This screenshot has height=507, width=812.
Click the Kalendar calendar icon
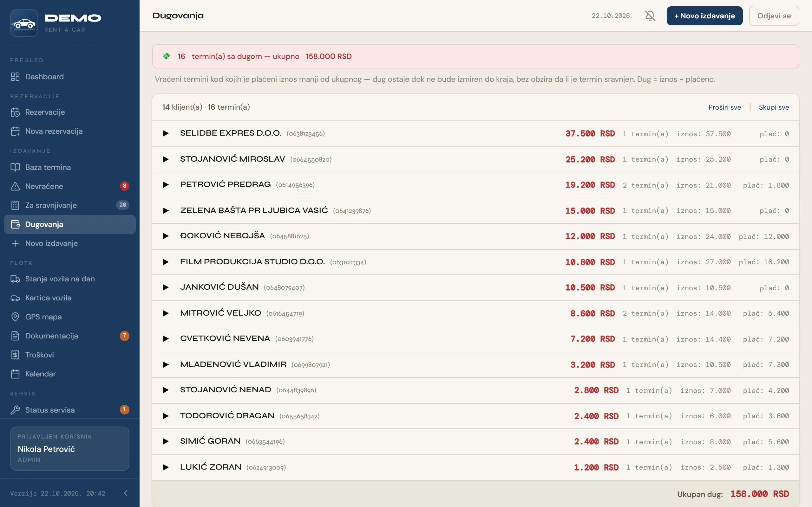point(15,374)
